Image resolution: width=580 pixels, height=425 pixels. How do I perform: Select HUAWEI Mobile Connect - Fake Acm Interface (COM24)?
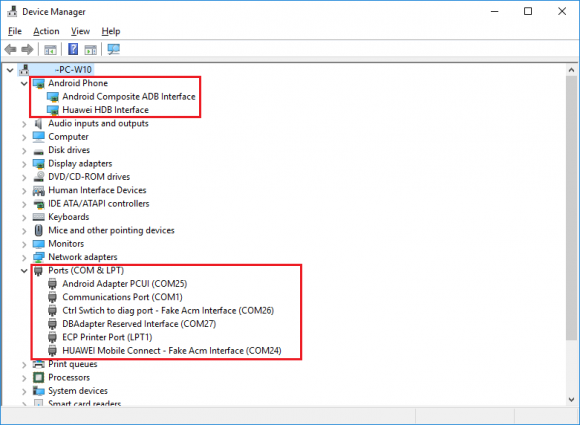pyautogui.click(x=172, y=351)
